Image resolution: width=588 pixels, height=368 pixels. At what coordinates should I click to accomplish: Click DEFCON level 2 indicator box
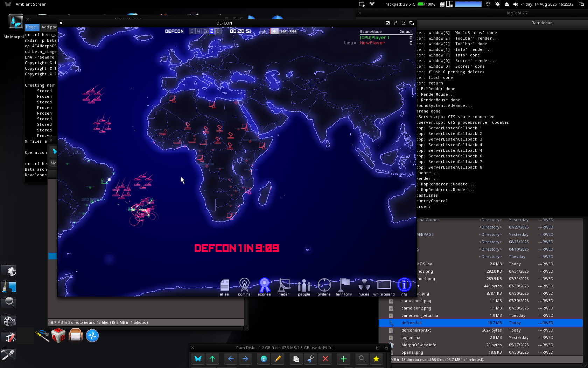212,31
